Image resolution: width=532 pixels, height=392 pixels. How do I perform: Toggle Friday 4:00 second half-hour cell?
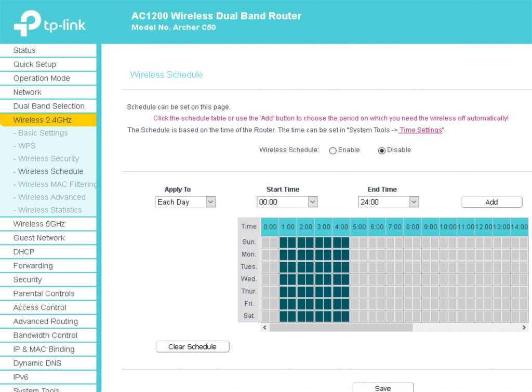point(345,304)
